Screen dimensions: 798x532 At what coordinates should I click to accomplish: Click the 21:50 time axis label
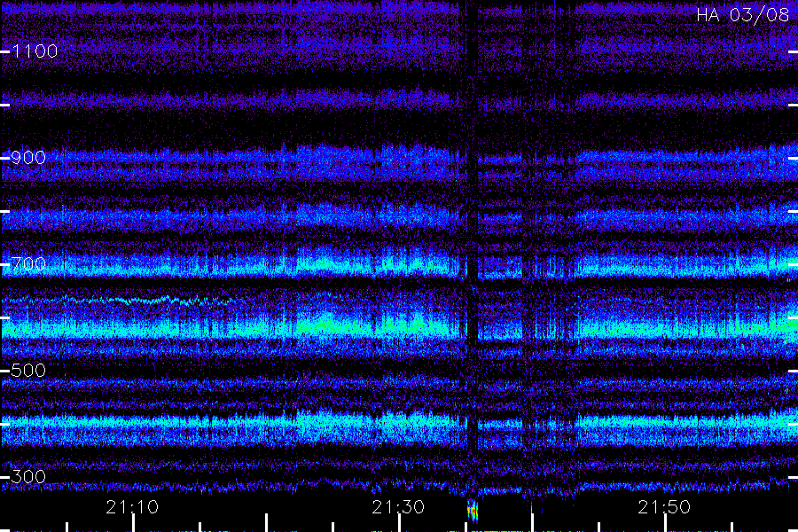pos(664,507)
